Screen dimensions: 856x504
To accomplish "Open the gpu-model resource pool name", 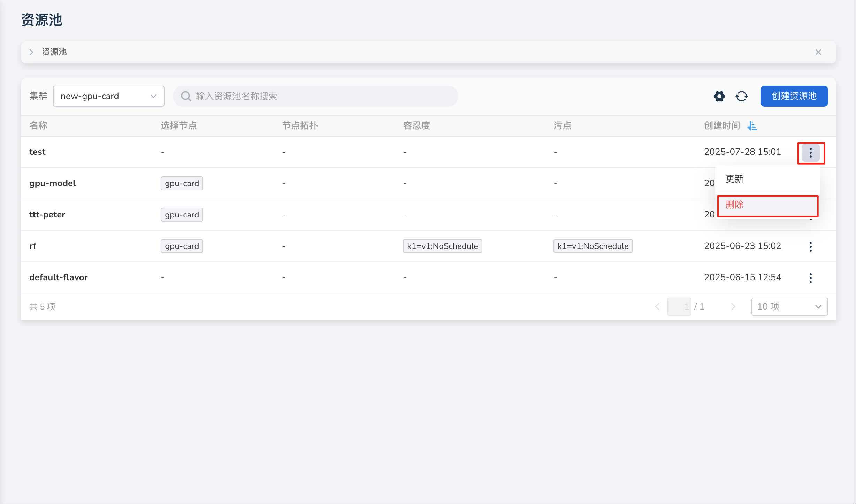I will 52,183.
